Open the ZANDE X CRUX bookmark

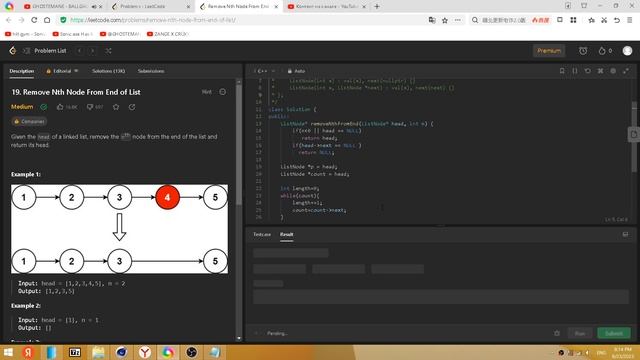pos(167,34)
